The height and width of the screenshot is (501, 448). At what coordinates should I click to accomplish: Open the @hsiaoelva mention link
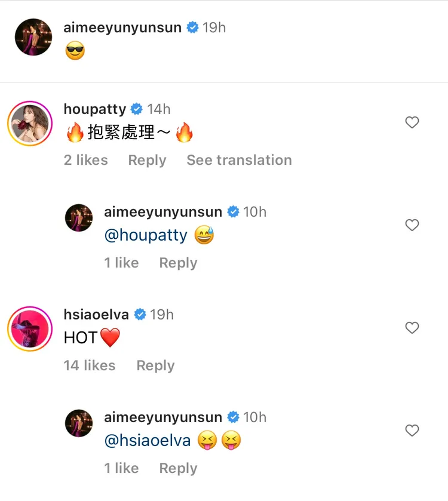148,441
